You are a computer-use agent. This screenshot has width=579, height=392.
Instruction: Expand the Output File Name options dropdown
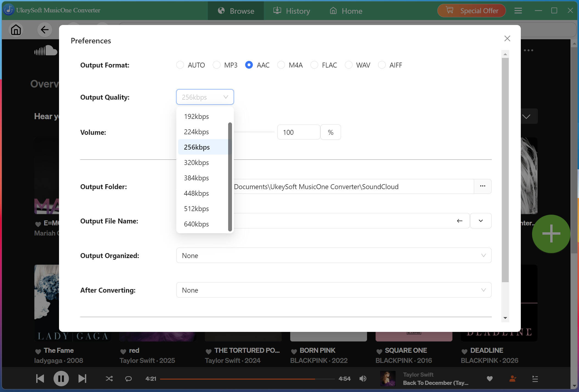480,221
